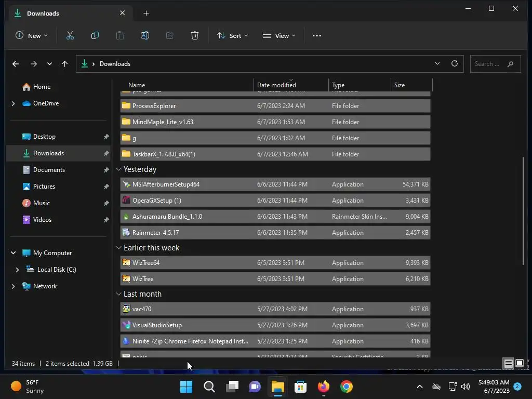The image size is (532, 399).
Task: Collapse the Earlier this week group
Action: point(118,248)
